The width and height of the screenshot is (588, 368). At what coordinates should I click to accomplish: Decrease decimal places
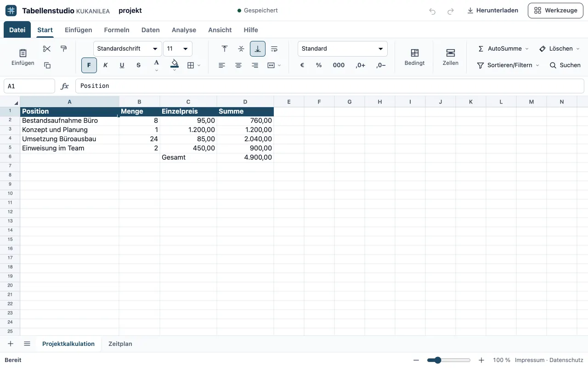(x=381, y=65)
